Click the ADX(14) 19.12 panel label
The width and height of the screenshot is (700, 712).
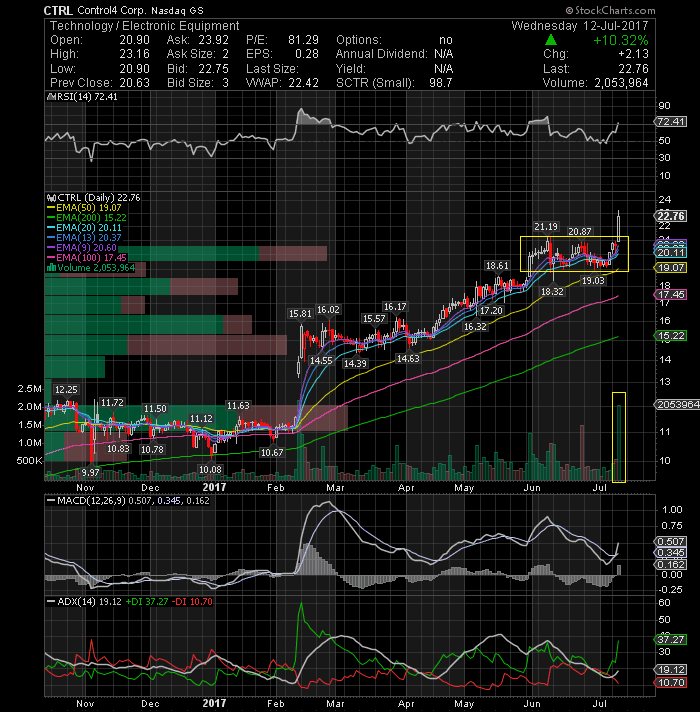84,602
